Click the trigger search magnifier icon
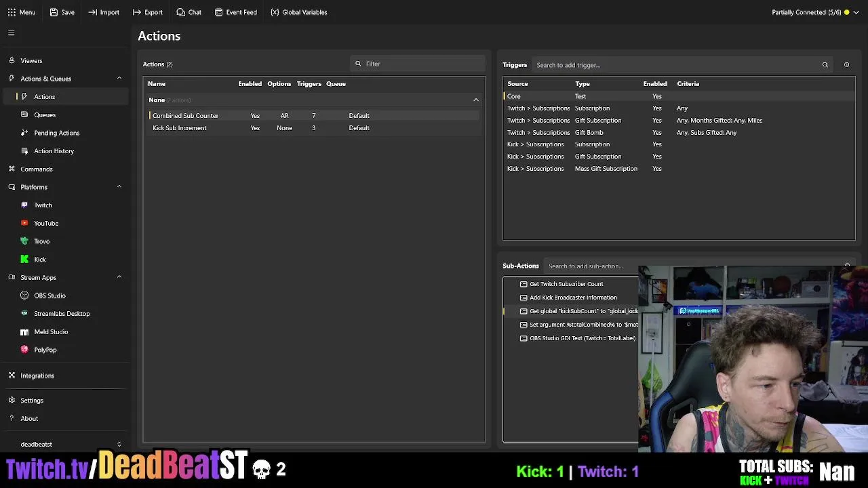The image size is (868, 488). click(x=825, y=65)
